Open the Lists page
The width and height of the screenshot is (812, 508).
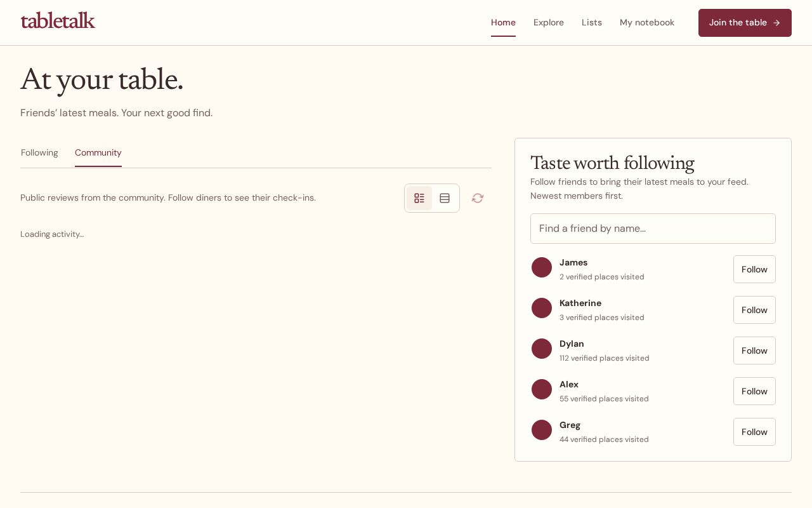592,23
